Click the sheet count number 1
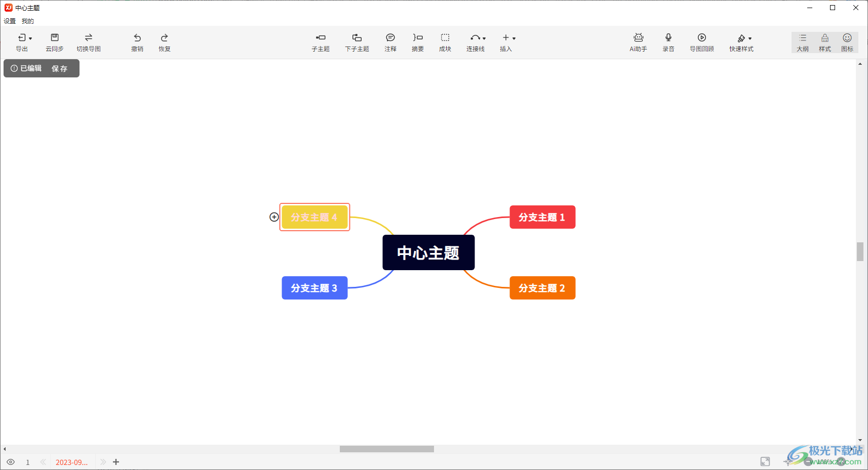 point(28,462)
